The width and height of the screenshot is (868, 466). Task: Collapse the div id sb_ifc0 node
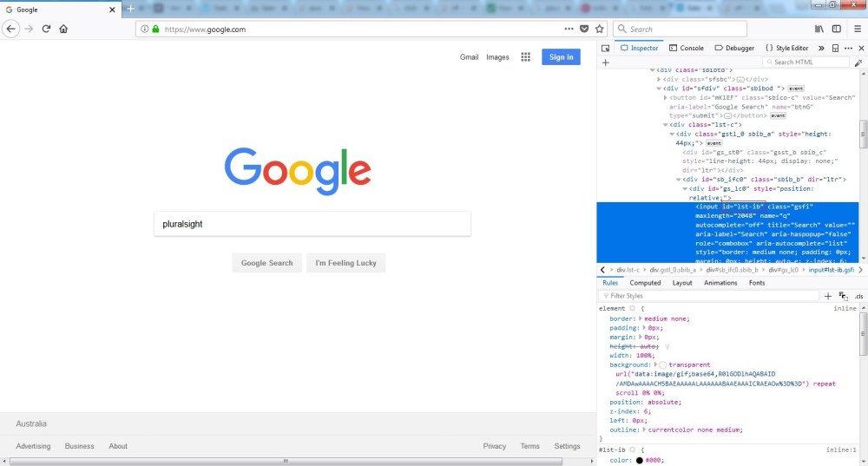(679, 180)
